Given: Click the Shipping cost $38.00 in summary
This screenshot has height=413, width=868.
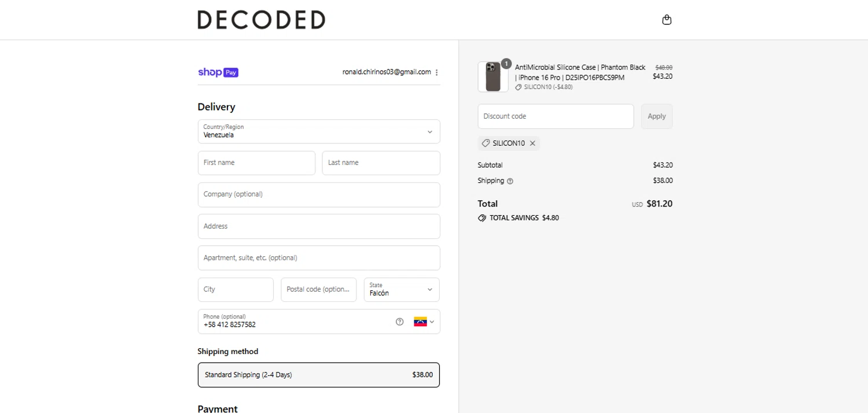Looking at the screenshot, I should pyautogui.click(x=663, y=180).
